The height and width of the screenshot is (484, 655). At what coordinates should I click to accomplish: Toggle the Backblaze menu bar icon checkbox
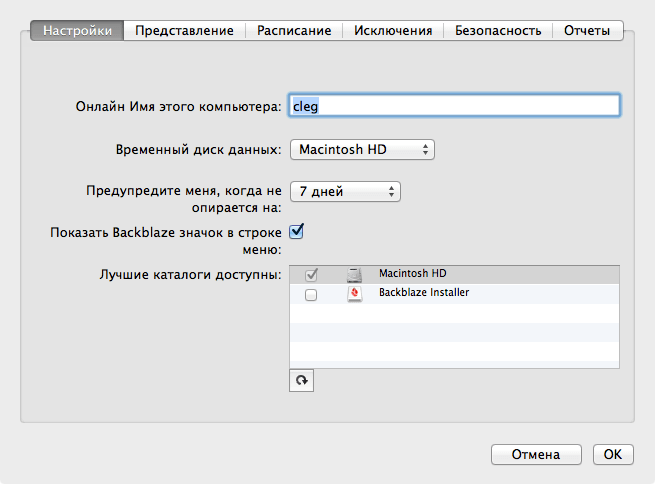297,231
